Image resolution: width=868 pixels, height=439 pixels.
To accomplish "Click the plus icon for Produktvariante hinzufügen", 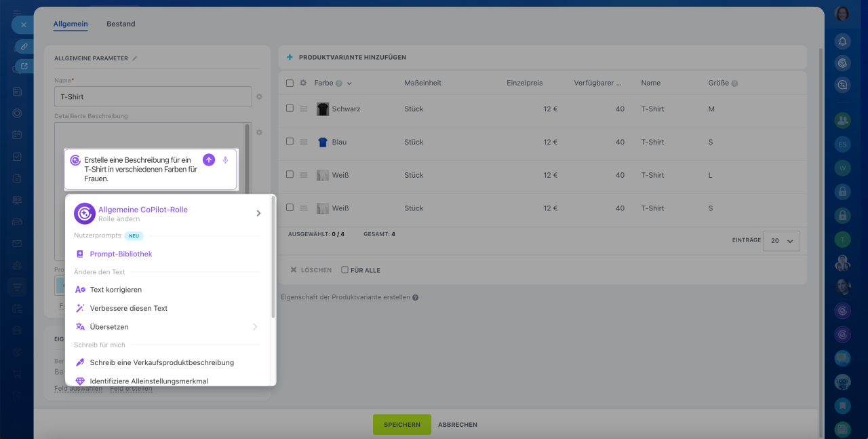I will [x=290, y=58].
